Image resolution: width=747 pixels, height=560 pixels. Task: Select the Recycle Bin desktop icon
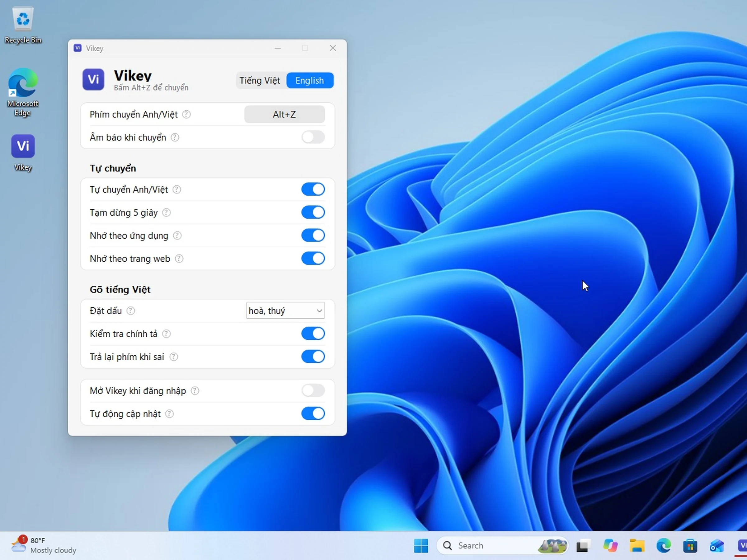(x=23, y=26)
